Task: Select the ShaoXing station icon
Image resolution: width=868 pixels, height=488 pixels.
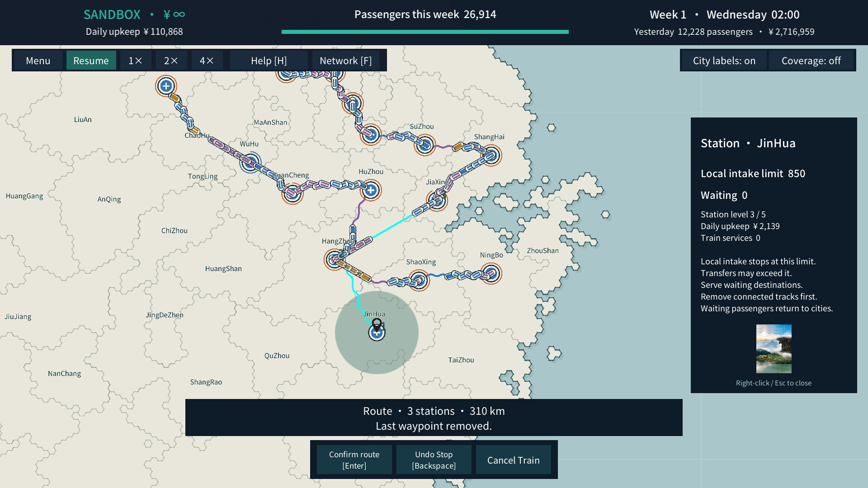Action: pyautogui.click(x=419, y=281)
